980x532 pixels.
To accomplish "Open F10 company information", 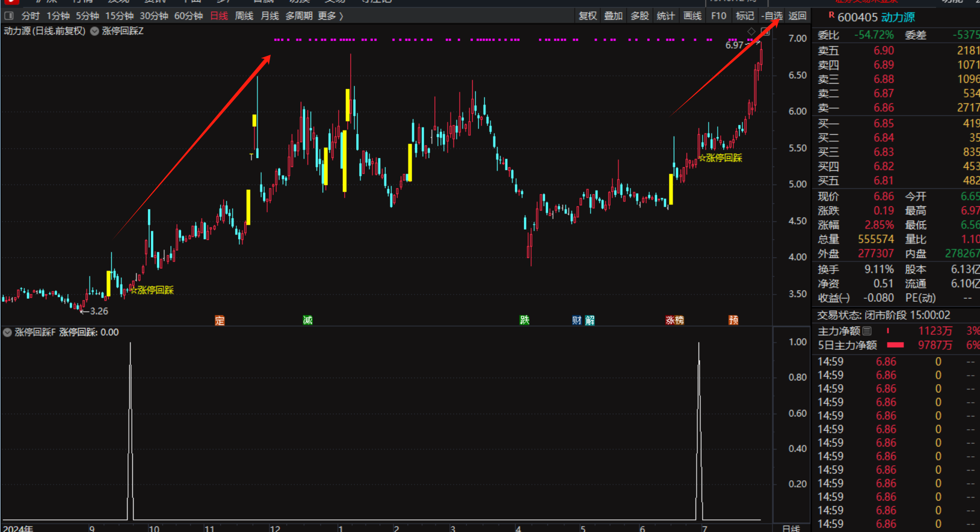I will [x=718, y=16].
